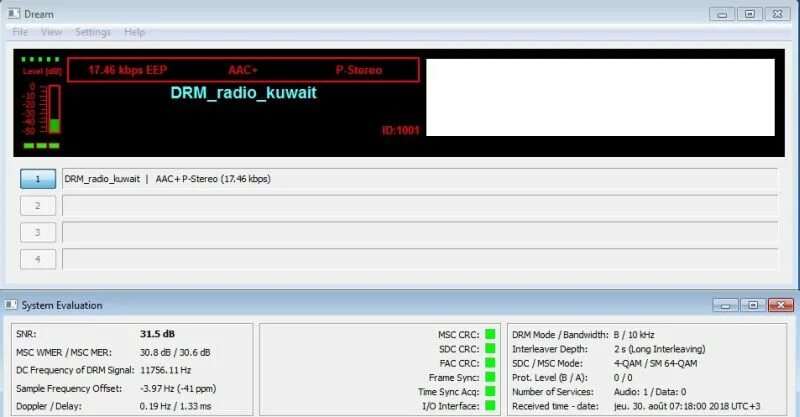This screenshot has width=800, height=417.
Task: Select service button 1
Action: pyautogui.click(x=38, y=179)
